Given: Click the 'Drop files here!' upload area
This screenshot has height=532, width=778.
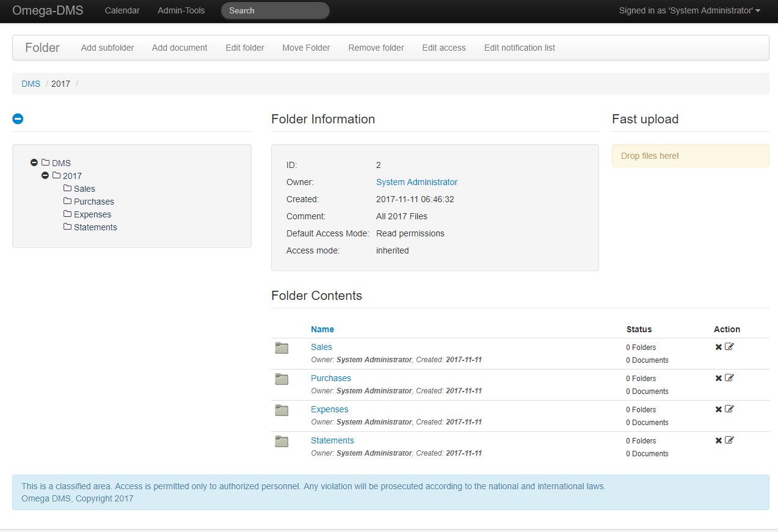Looking at the screenshot, I should tap(691, 156).
